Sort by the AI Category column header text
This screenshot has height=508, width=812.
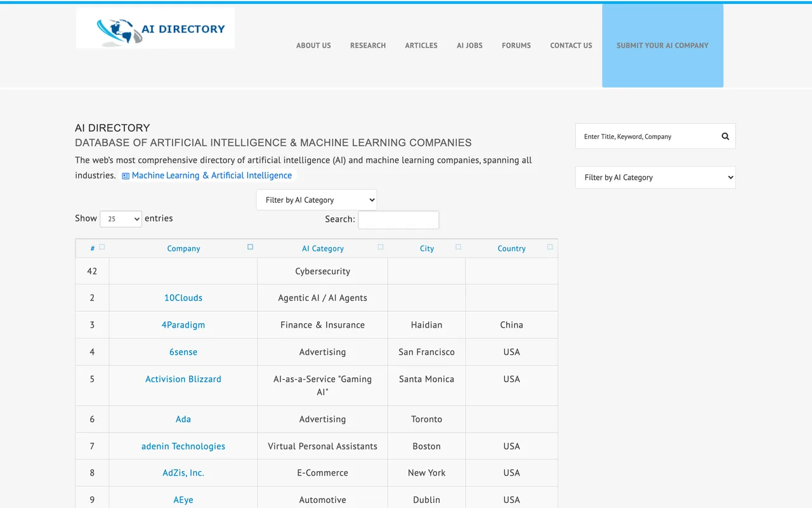coord(323,248)
